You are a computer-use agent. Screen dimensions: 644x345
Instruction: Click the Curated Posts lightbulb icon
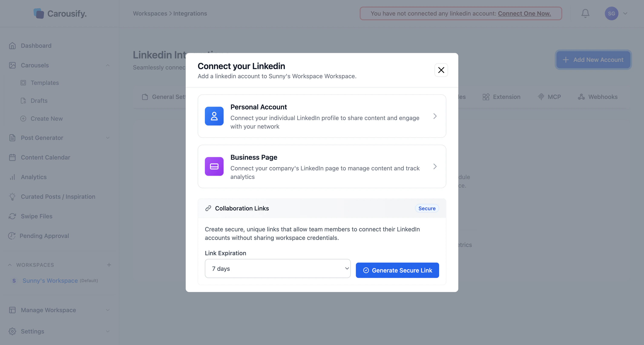pos(12,197)
